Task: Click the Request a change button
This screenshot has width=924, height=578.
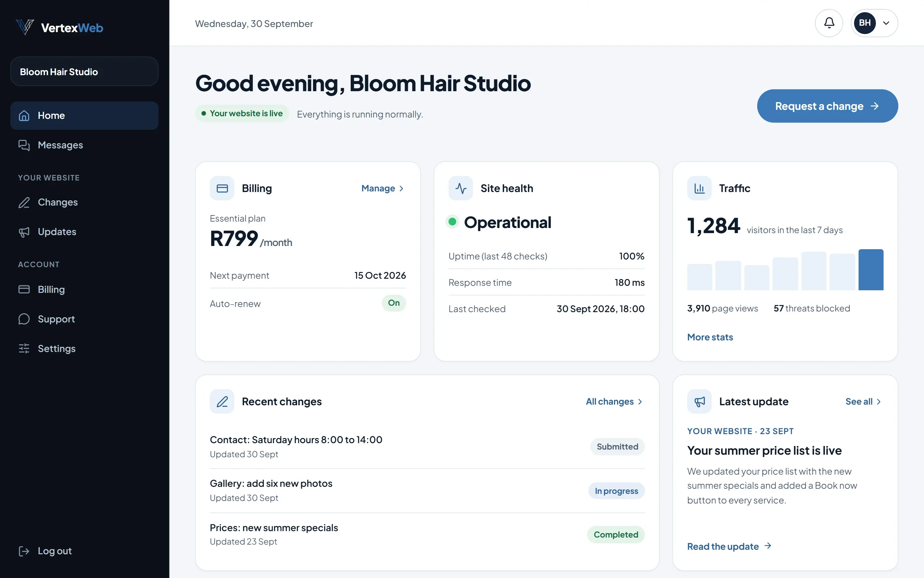Action: 827,106
